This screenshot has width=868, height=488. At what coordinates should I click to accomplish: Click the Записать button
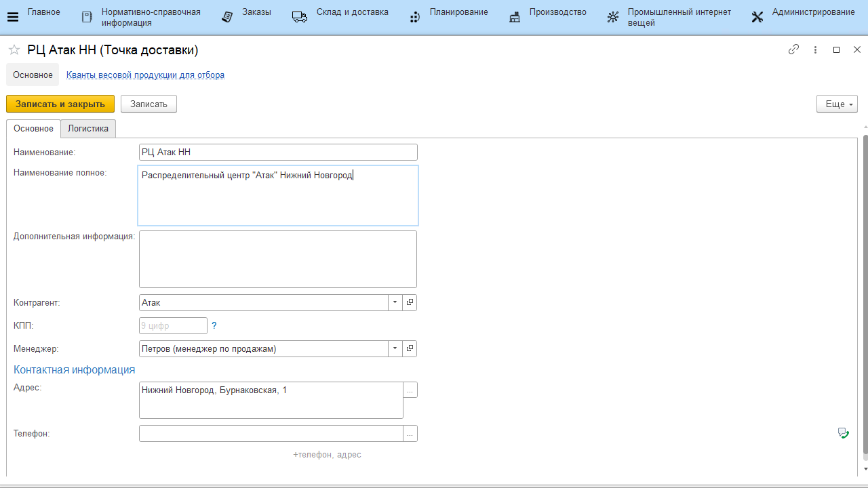(x=149, y=104)
